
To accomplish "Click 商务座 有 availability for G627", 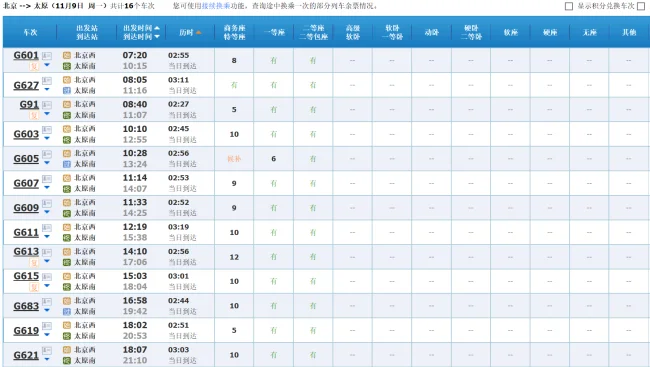I will [234, 85].
